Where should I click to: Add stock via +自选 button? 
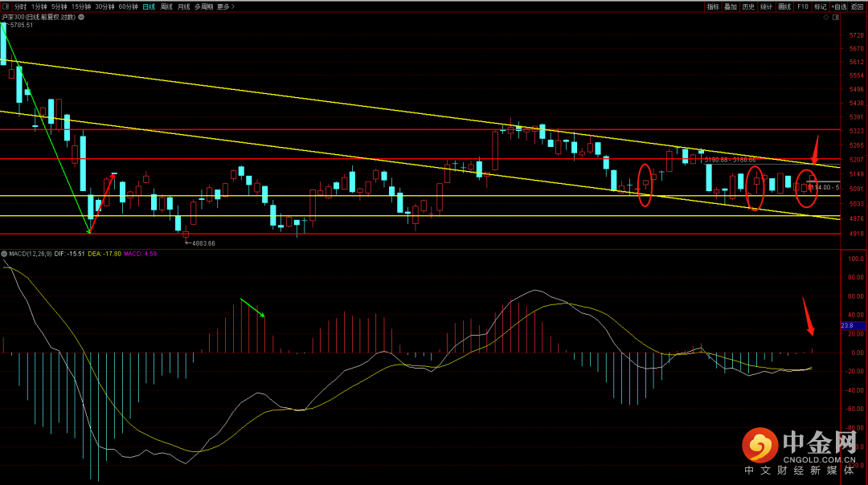(839, 6)
